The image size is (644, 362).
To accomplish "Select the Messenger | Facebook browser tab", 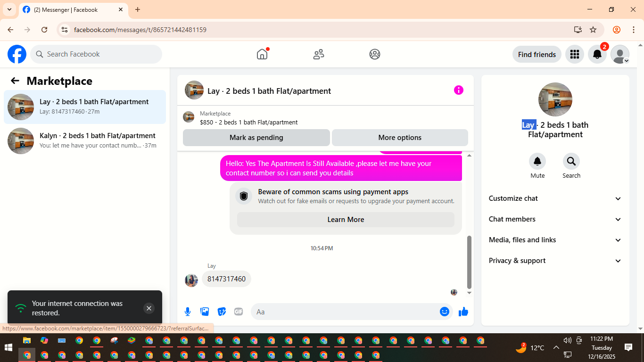I will click(73, 9).
